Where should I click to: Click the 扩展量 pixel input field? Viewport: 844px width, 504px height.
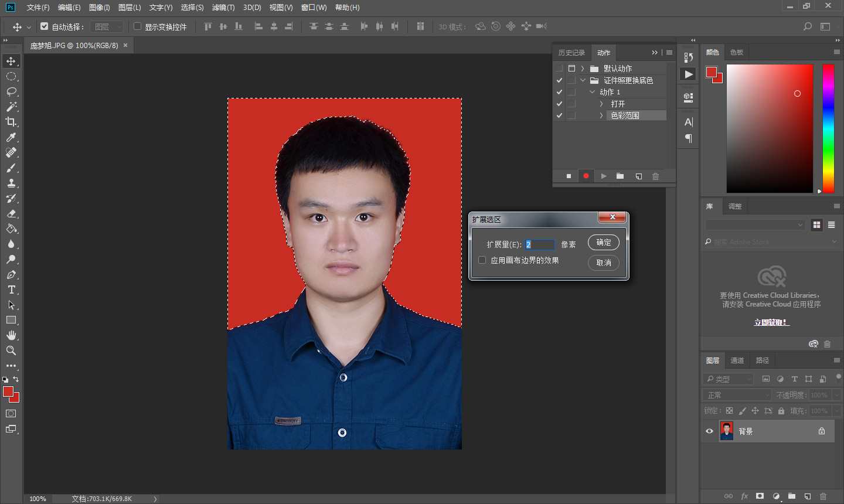click(540, 244)
